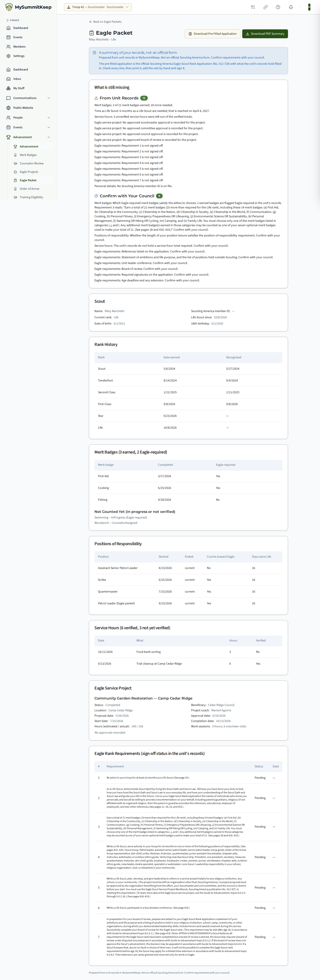Viewport: 320px width, 980px height.
Task: Click the 15 badge beside From Unit Records
Action: 144,98
